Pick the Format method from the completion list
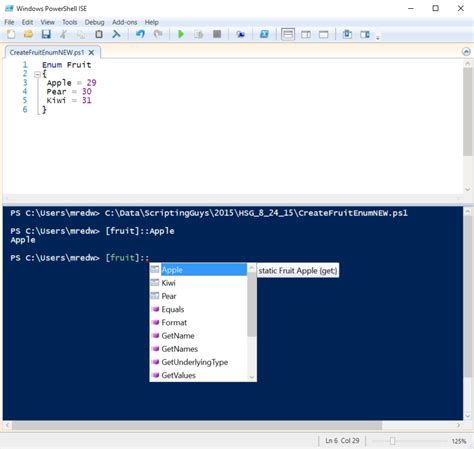474x449 pixels. pos(198,322)
